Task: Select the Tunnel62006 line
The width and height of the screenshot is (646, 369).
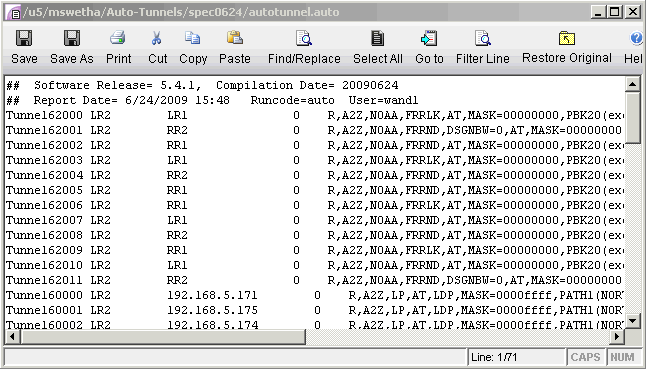Action: [x=315, y=205]
